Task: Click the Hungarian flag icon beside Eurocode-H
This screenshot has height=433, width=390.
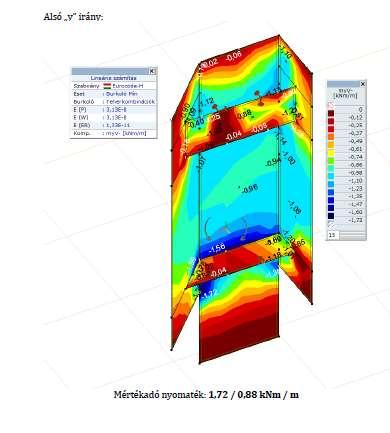Action: pos(107,86)
